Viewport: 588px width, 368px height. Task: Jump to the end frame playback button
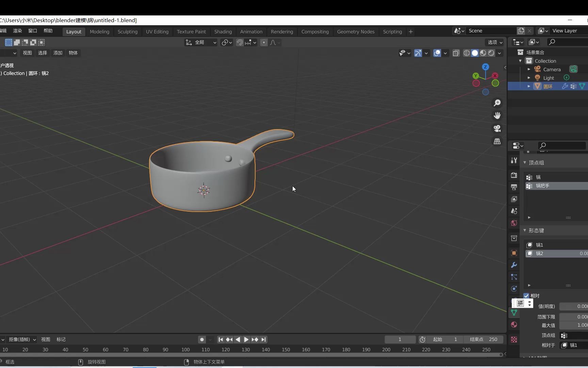(x=264, y=339)
